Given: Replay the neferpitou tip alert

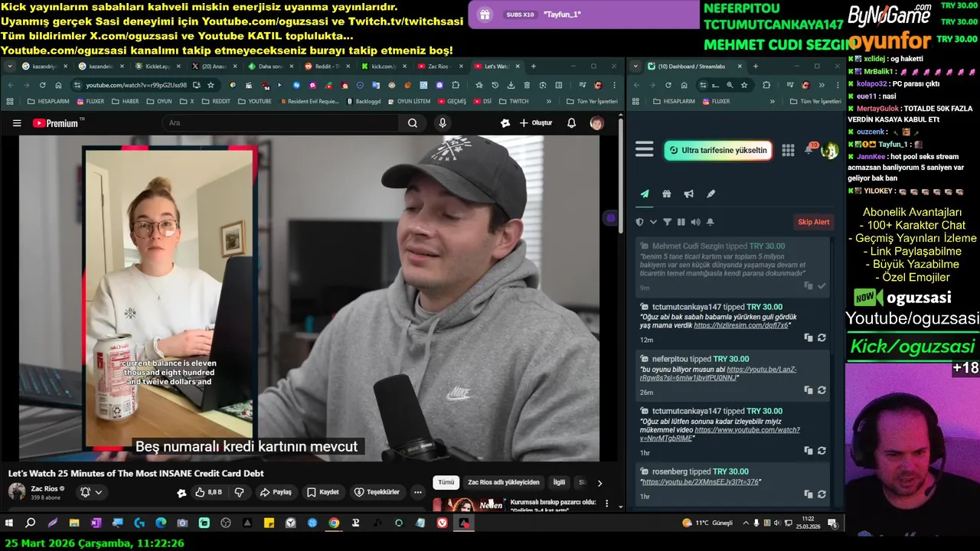Looking at the screenshot, I should pos(822,390).
